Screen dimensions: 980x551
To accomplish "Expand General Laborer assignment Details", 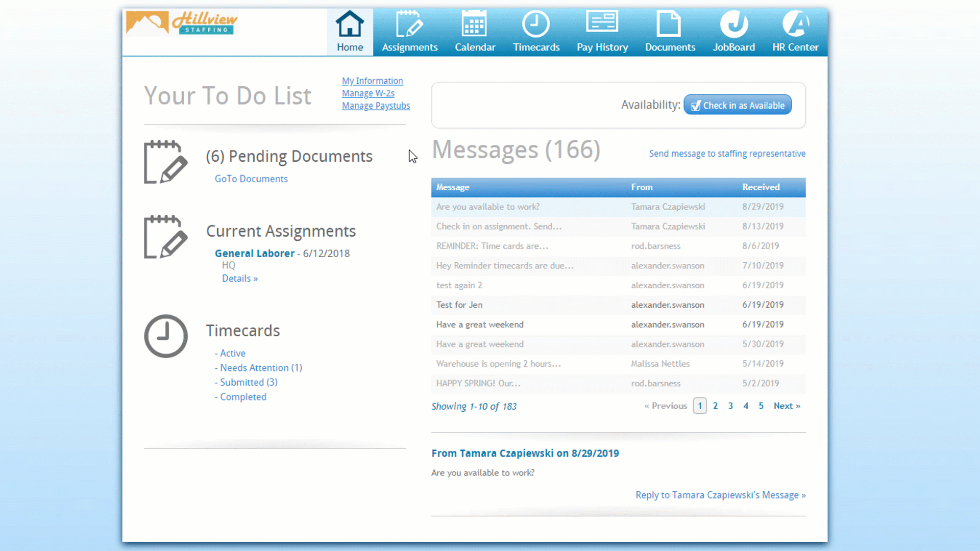I will point(239,279).
